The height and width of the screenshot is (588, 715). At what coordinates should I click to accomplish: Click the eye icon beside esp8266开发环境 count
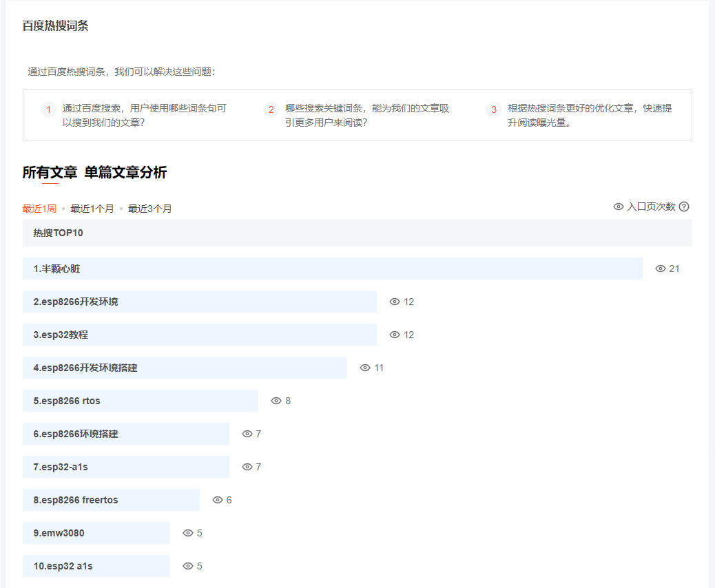click(394, 302)
